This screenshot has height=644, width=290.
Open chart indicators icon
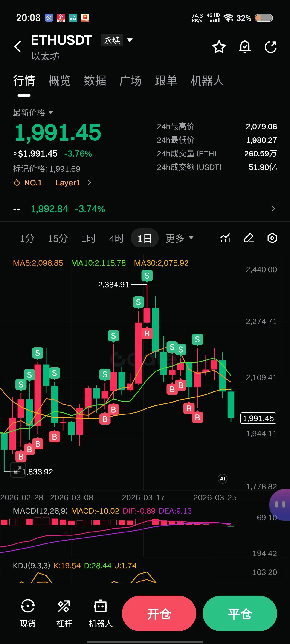click(225, 238)
